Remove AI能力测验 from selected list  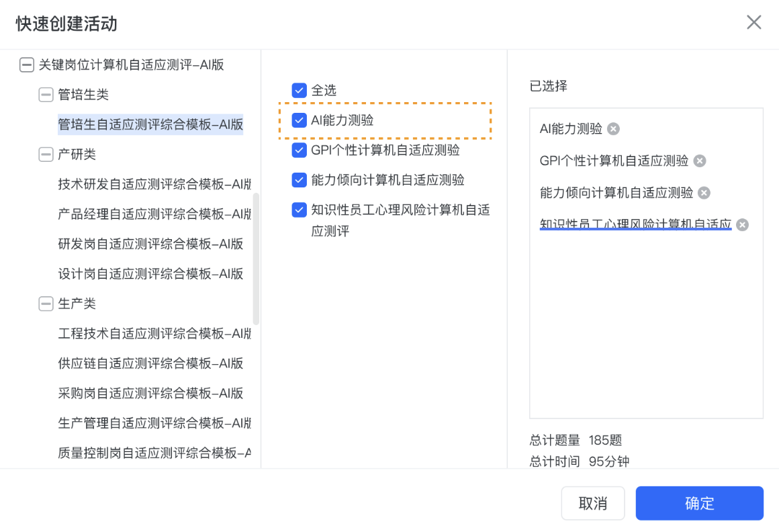[x=614, y=129]
